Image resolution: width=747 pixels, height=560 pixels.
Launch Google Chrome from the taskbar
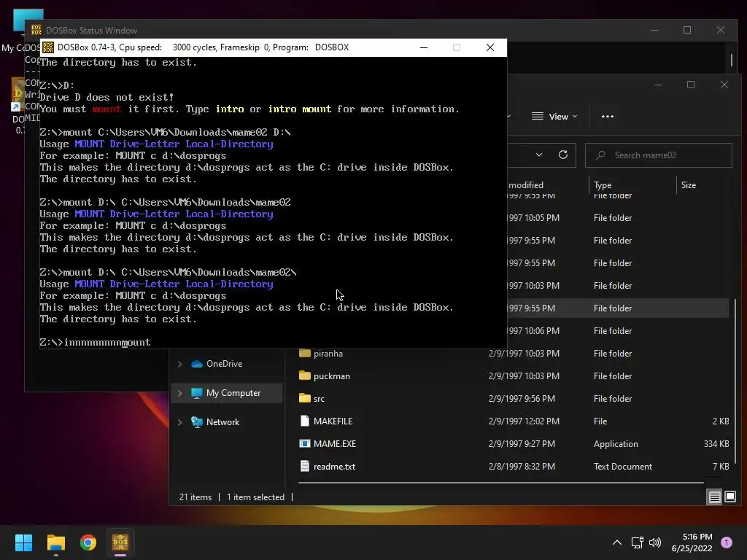[x=88, y=542]
